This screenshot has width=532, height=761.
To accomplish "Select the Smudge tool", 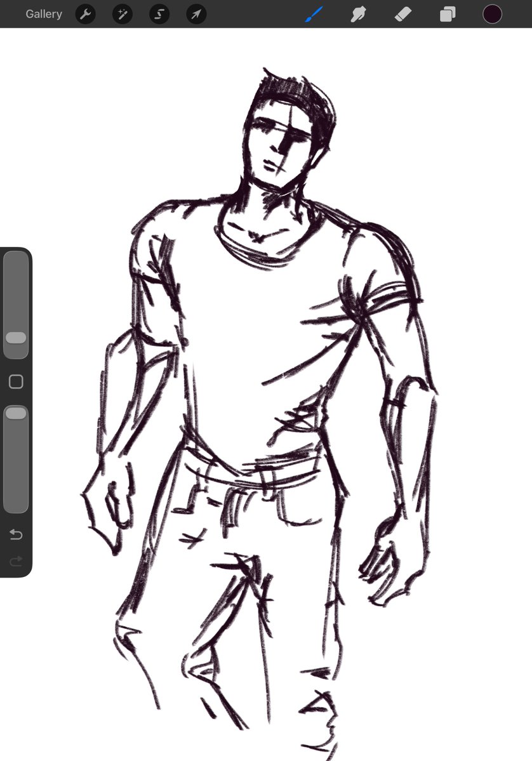I will coord(358,14).
